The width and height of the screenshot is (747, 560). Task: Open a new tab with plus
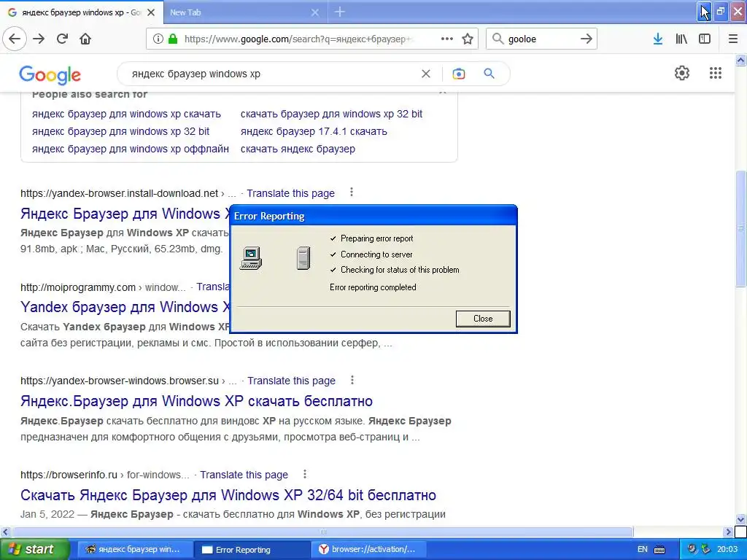(340, 12)
